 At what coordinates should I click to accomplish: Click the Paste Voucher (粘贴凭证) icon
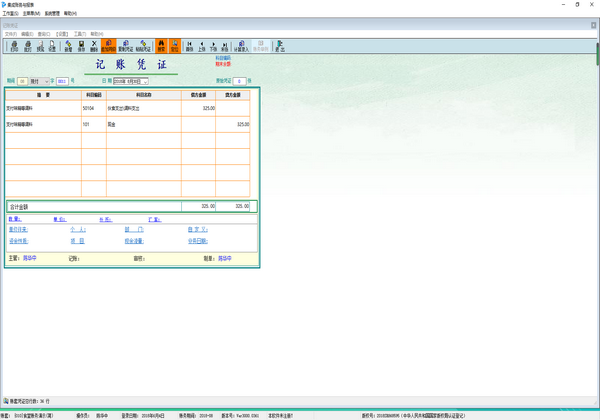tap(144, 46)
